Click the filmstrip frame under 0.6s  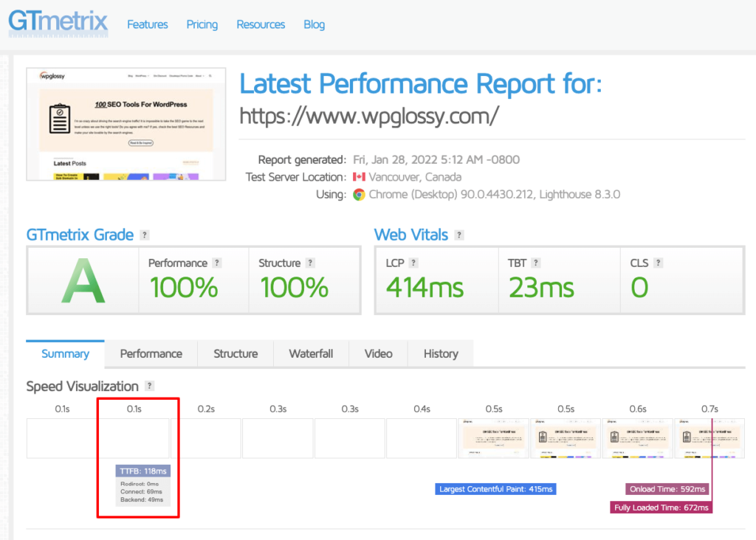[638, 438]
